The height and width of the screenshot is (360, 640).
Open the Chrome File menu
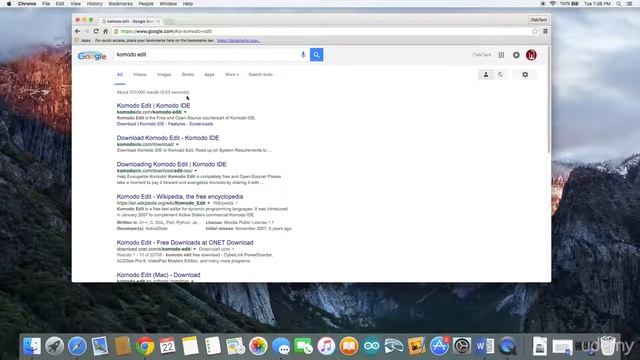(46, 4)
